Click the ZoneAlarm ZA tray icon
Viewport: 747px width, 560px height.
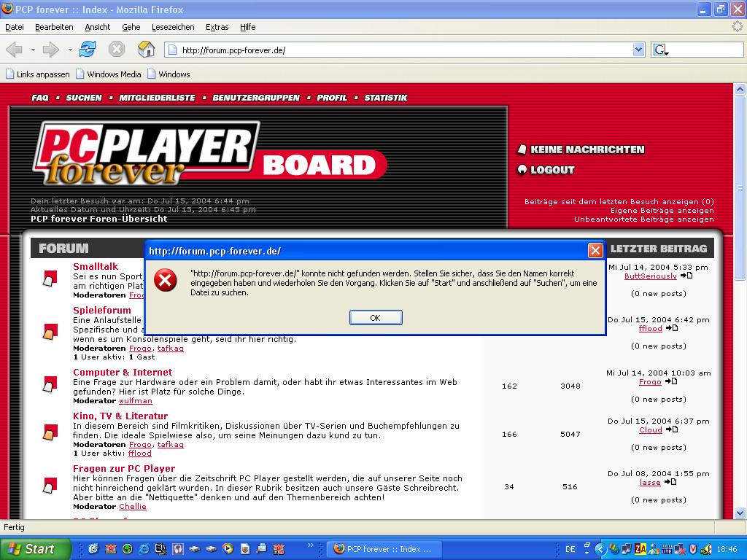tap(640, 549)
